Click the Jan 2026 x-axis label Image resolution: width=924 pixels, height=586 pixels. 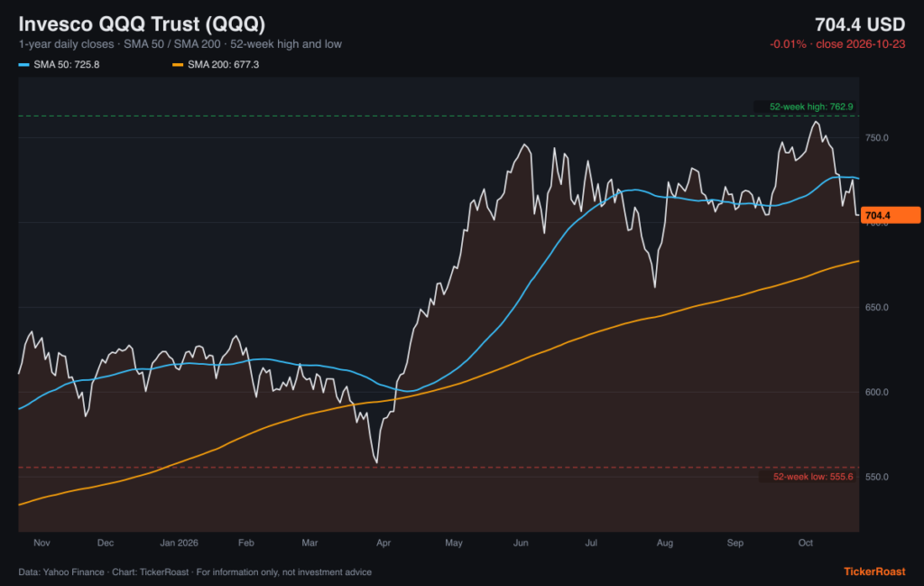[180, 543]
